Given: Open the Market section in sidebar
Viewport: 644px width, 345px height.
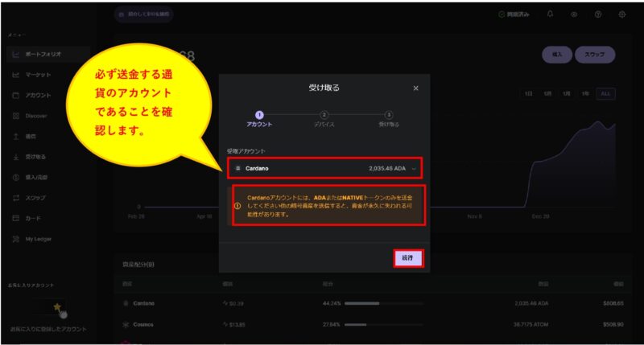Looking at the screenshot, I should pos(37,75).
